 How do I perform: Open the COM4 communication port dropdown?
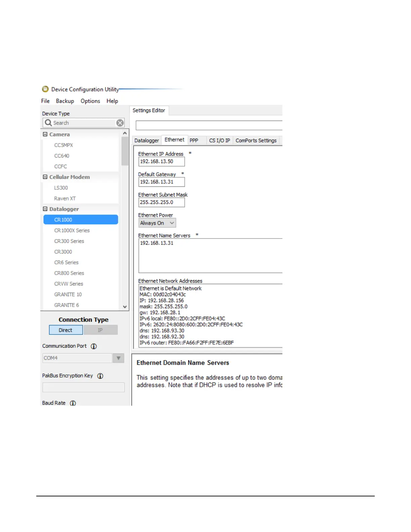tap(118, 358)
